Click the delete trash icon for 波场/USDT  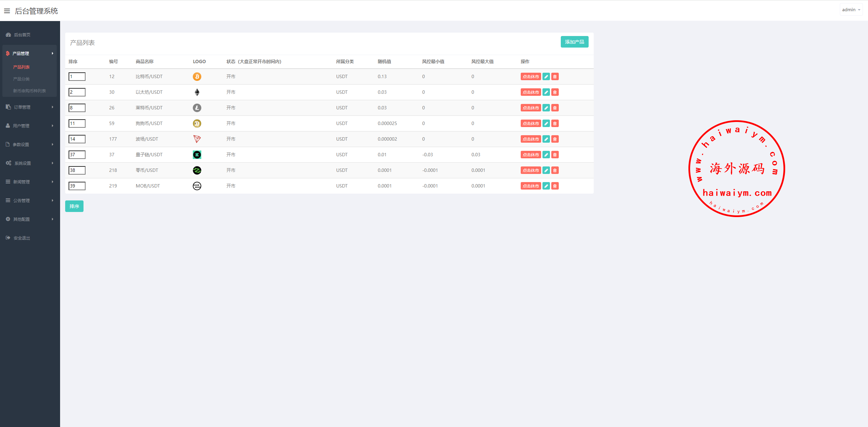[x=555, y=139]
